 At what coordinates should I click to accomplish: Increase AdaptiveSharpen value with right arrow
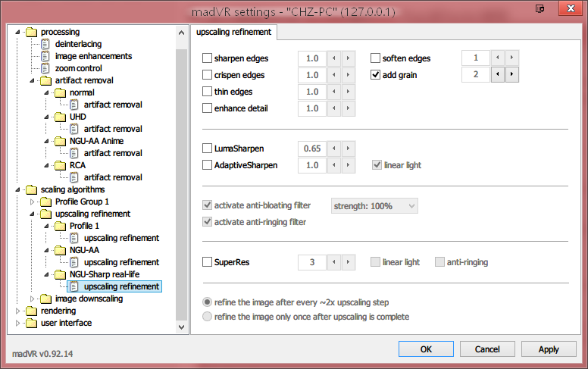click(x=348, y=165)
